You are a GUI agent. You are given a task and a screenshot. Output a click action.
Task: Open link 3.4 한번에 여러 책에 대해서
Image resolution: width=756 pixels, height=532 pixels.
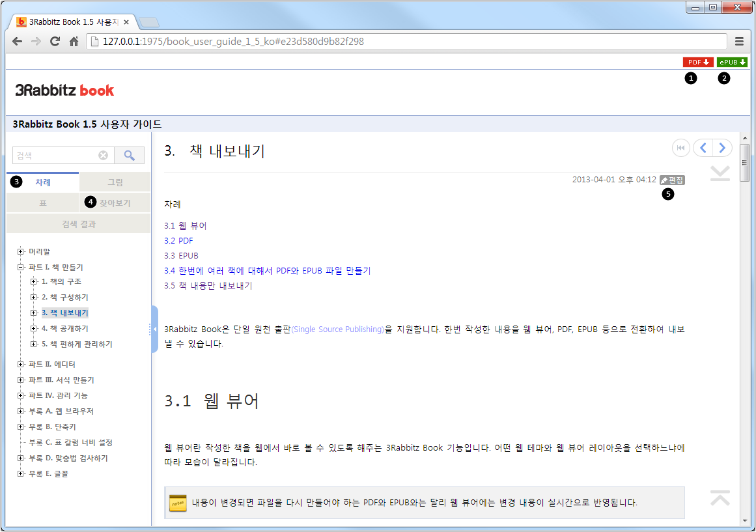click(268, 271)
